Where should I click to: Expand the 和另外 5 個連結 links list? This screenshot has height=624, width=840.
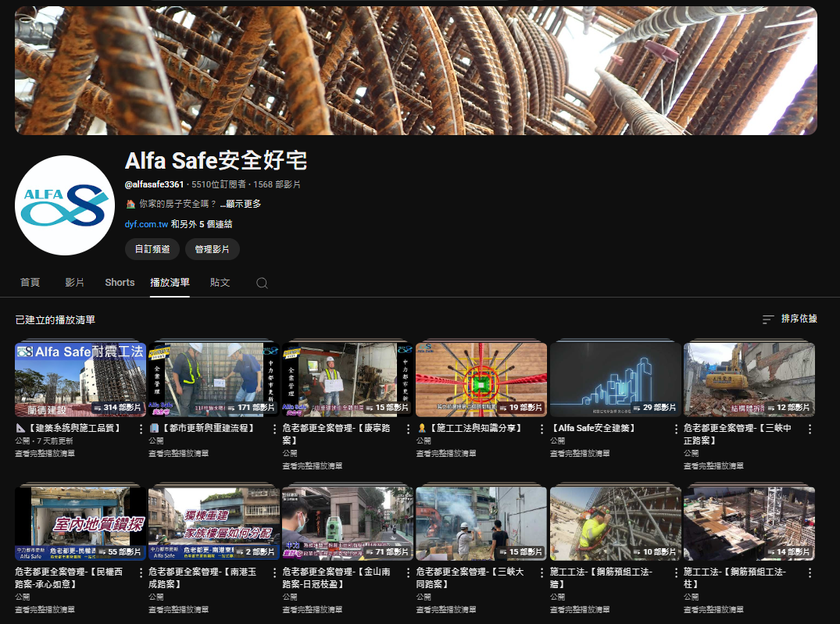pyautogui.click(x=202, y=224)
